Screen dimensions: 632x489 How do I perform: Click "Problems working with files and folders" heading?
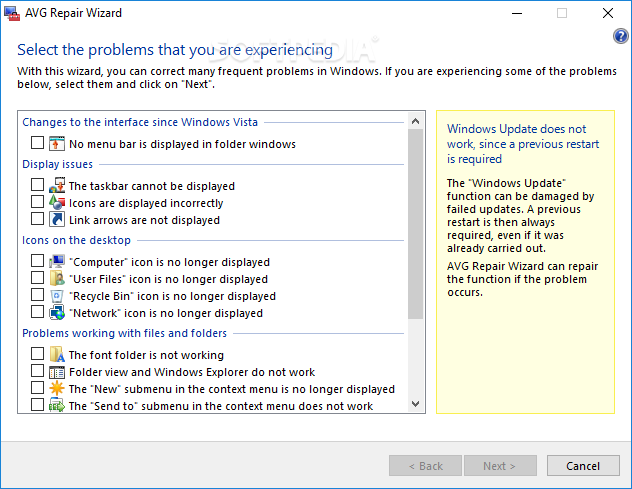[125, 333]
